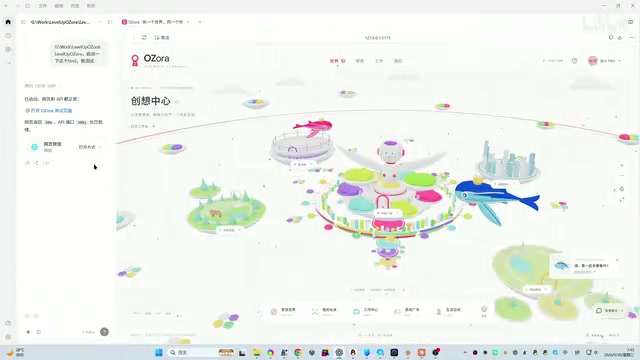This screenshot has width=640, height=360.
Task: Copy the reply using the copy icon
Action: tap(27, 163)
